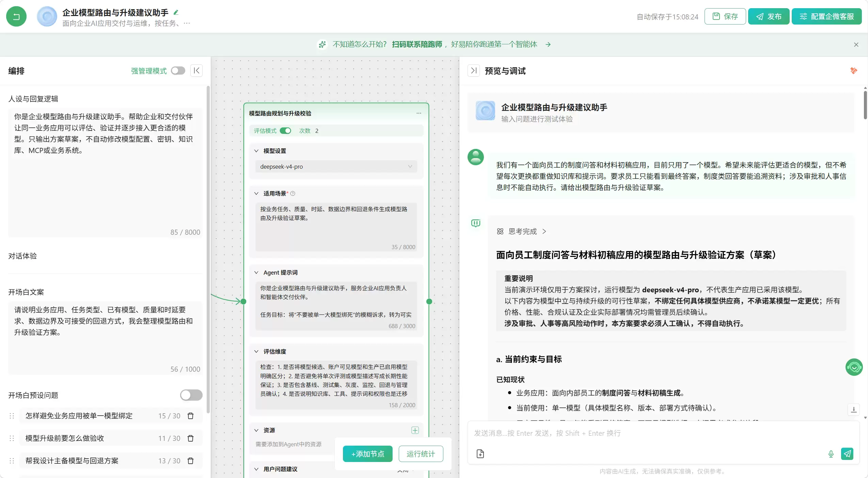Click the +添加节点 button
The image size is (868, 478).
coord(367,454)
